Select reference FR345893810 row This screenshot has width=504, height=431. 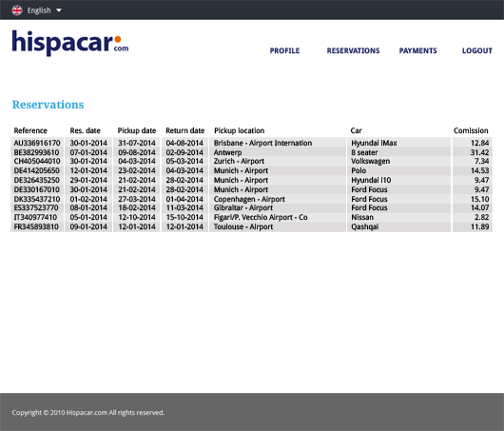[251, 226]
